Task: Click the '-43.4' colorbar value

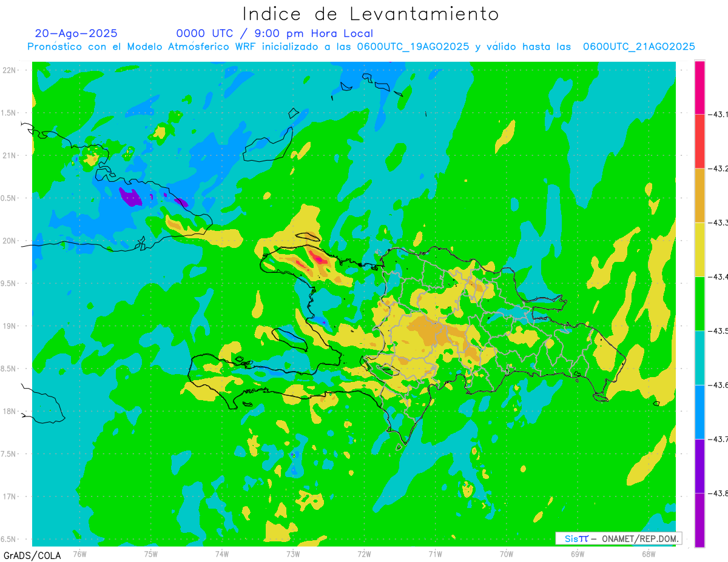Action: point(718,276)
